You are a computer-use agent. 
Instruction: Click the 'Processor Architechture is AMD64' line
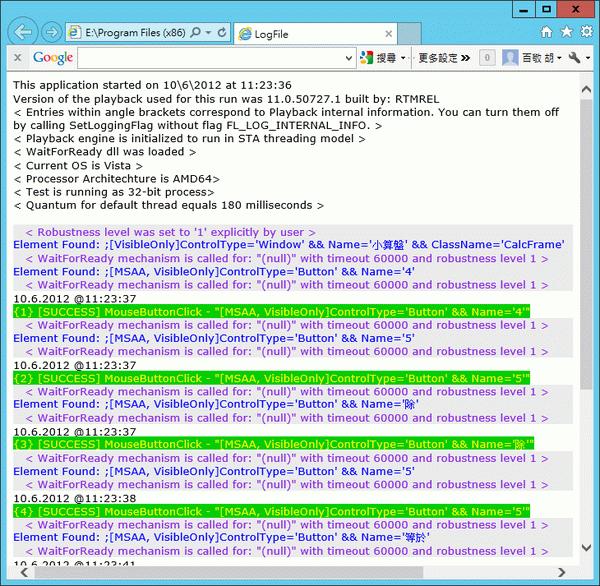pos(117,179)
